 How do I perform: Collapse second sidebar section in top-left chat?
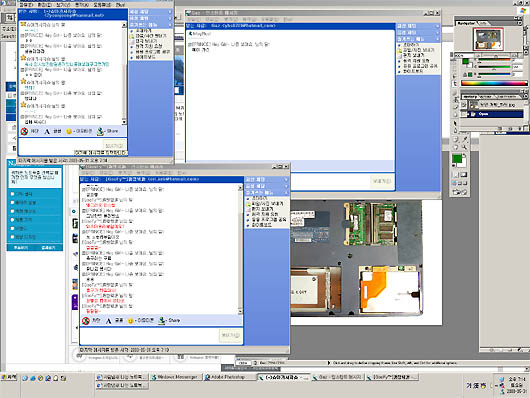(x=170, y=18)
